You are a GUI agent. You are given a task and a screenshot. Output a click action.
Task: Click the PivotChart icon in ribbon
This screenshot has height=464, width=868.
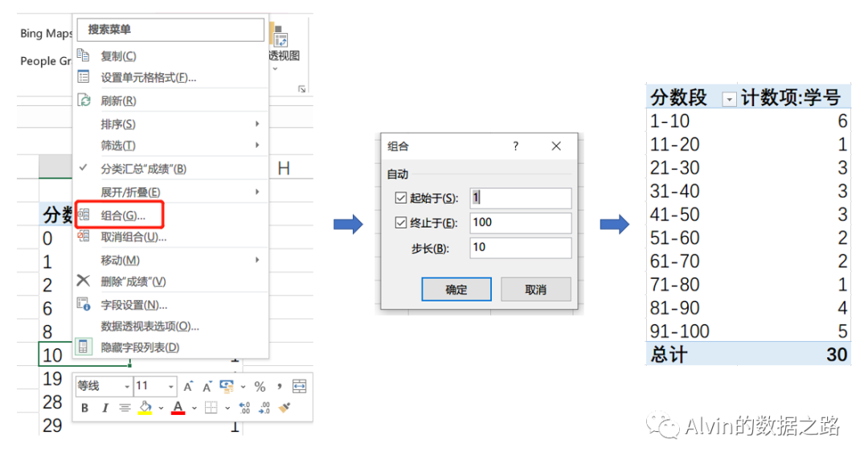(280, 36)
